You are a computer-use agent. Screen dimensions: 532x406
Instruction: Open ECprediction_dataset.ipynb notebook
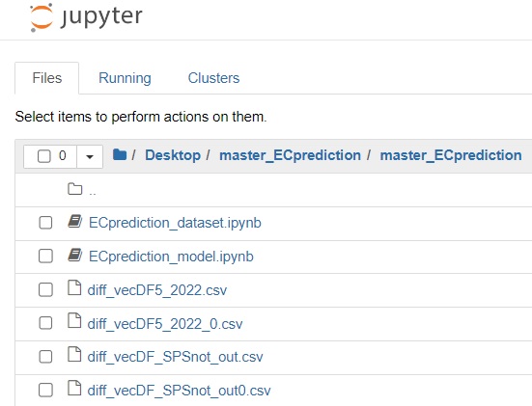point(175,223)
